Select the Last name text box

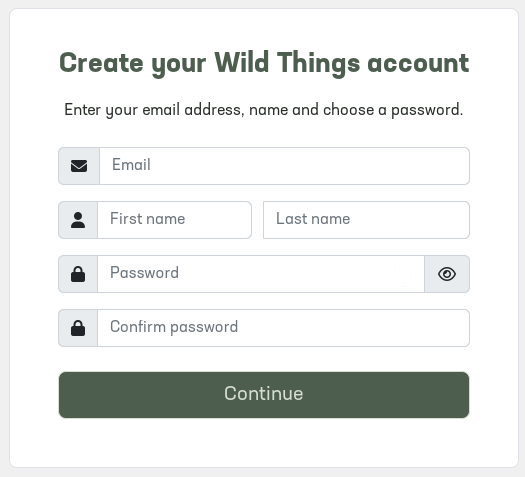click(366, 220)
